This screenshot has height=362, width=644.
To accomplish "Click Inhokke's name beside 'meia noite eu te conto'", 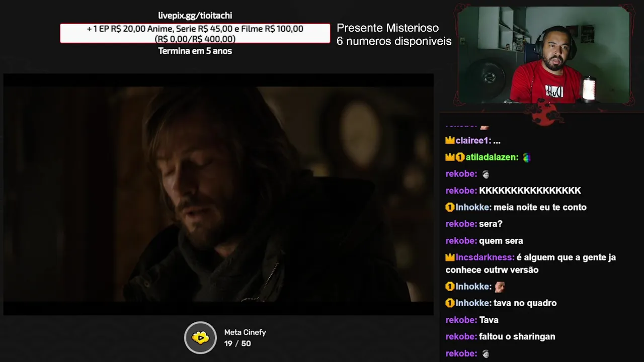I will point(473,207).
